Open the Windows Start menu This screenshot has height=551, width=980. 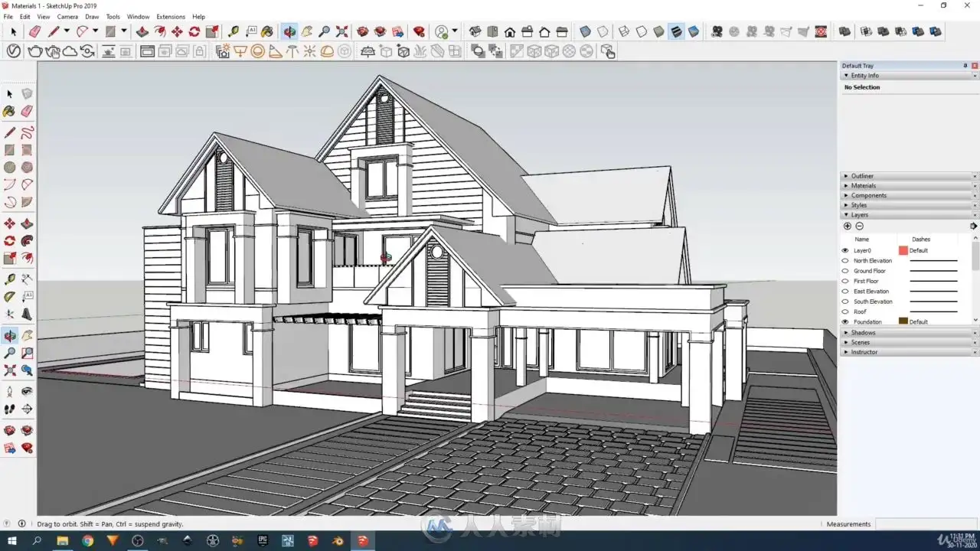(x=11, y=540)
